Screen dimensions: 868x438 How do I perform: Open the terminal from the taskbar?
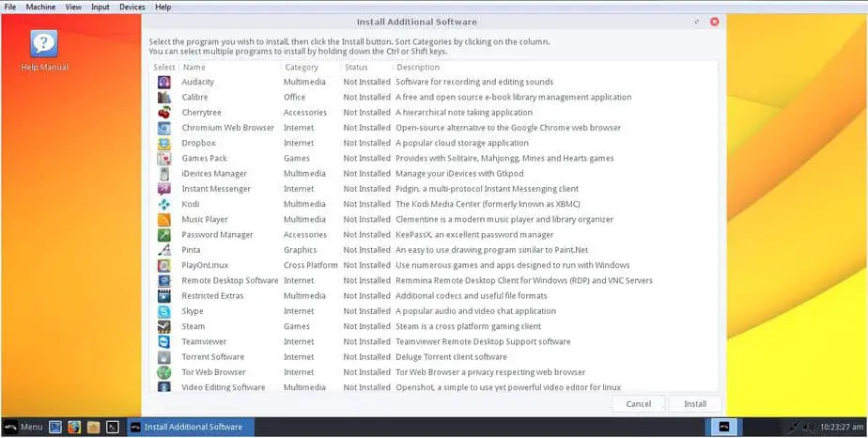point(113,427)
